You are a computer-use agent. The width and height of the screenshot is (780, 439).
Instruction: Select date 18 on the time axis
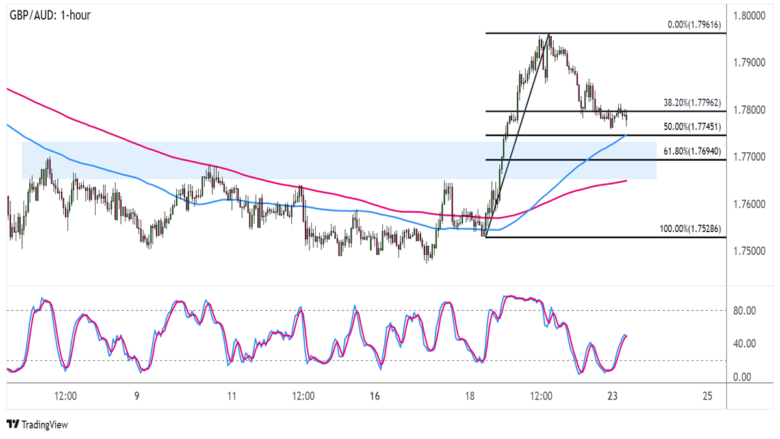(x=469, y=397)
